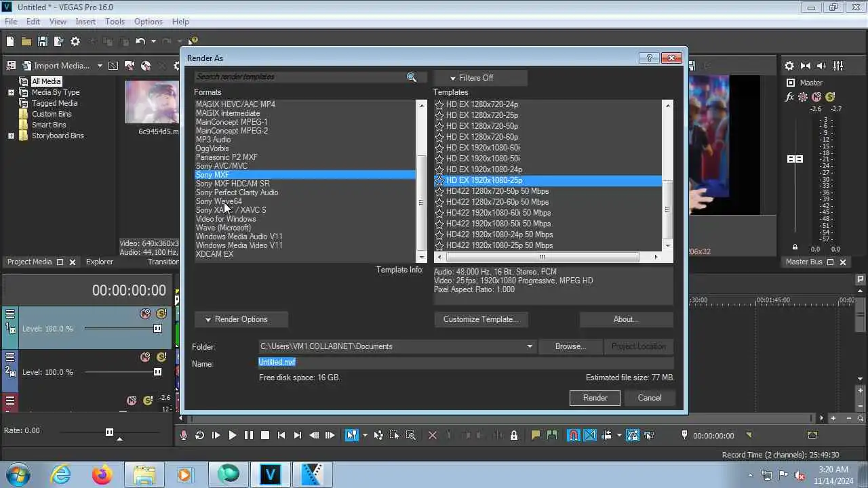
Task: Open the Tools menu
Action: [x=115, y=22]
